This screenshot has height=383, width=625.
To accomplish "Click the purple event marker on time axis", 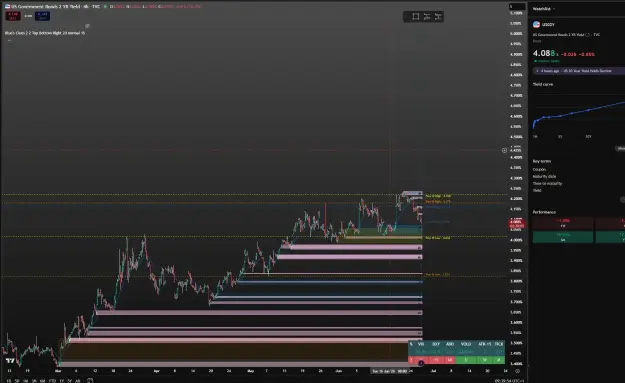I will [x=421, y=363].
